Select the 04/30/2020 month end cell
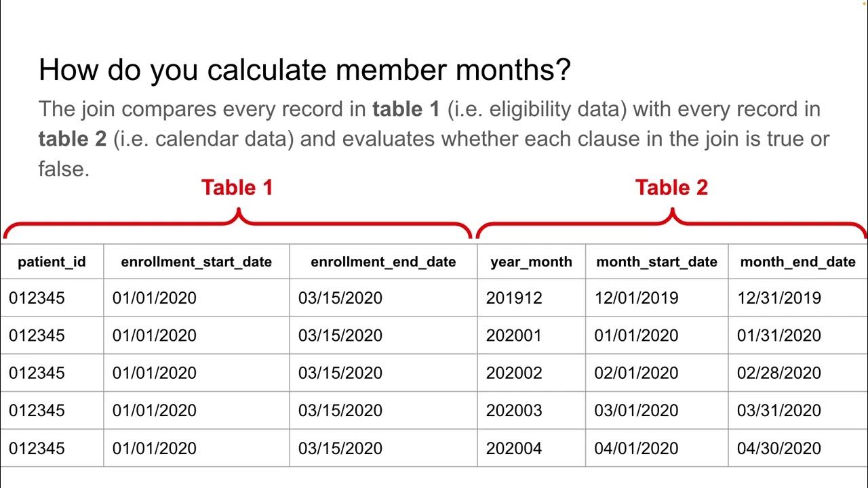The height and width of the screenshot is (488, 868). (778, 448)
